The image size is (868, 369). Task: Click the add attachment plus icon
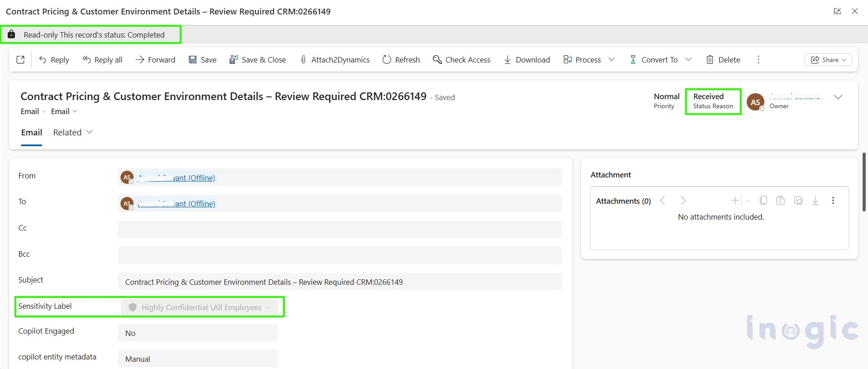point(735,201)
